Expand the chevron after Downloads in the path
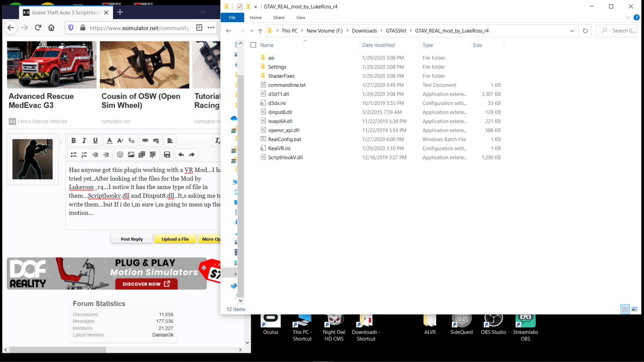This screenshot has height=362, width=644. point(382,31)
